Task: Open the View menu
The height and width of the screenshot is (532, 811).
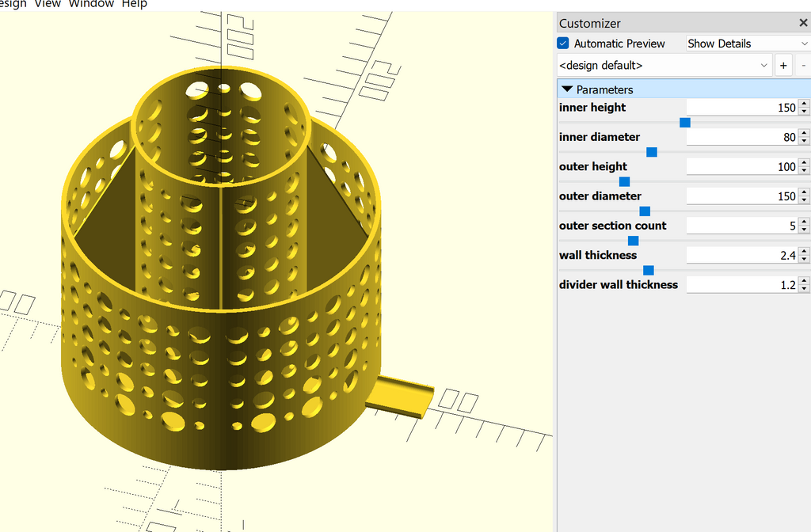Action: (x=48, y=4)
